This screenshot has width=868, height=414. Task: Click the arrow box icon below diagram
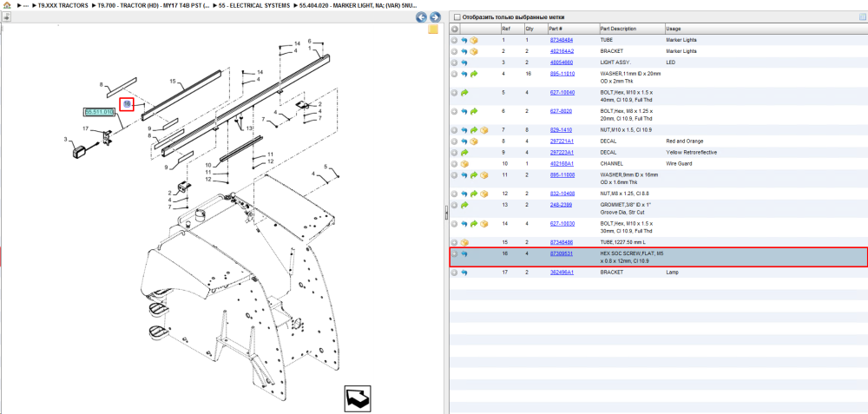(357, 398)
